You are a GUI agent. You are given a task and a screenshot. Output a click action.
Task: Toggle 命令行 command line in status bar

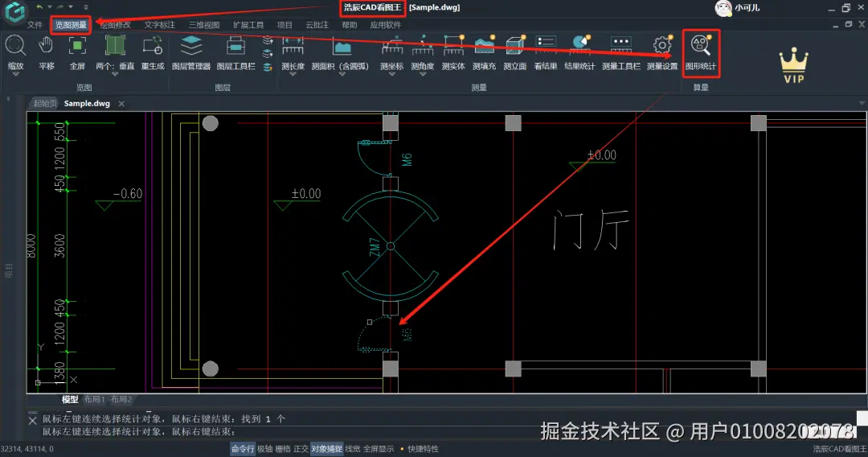click(x=243, y=449)
